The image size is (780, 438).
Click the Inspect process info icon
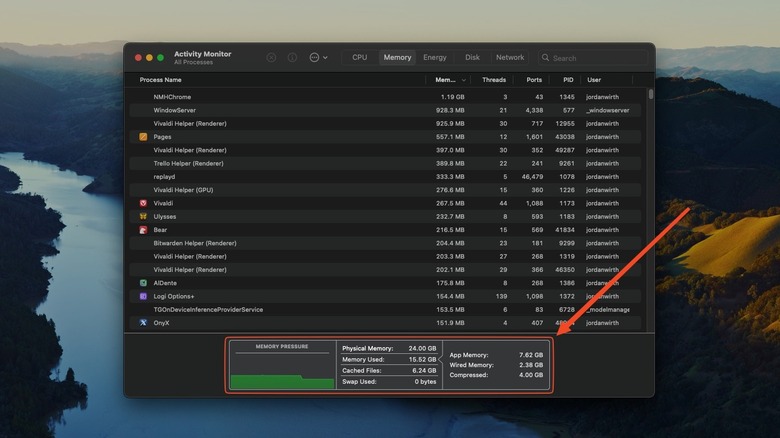click(292, 58)
